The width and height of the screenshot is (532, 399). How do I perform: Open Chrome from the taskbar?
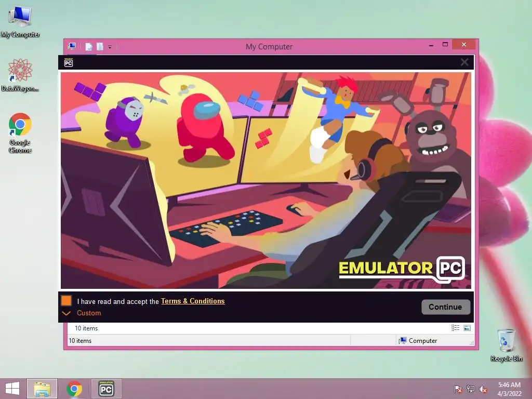[74, 389]
